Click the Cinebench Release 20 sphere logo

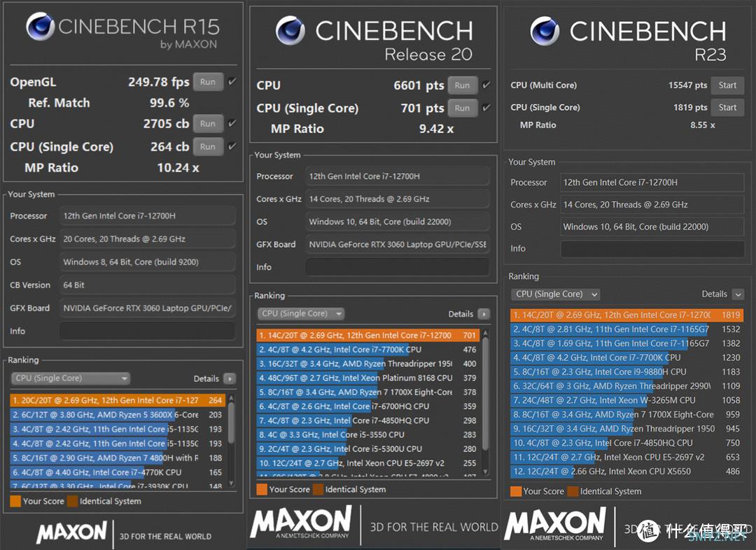pyautogui.click(x=290, y=30)
